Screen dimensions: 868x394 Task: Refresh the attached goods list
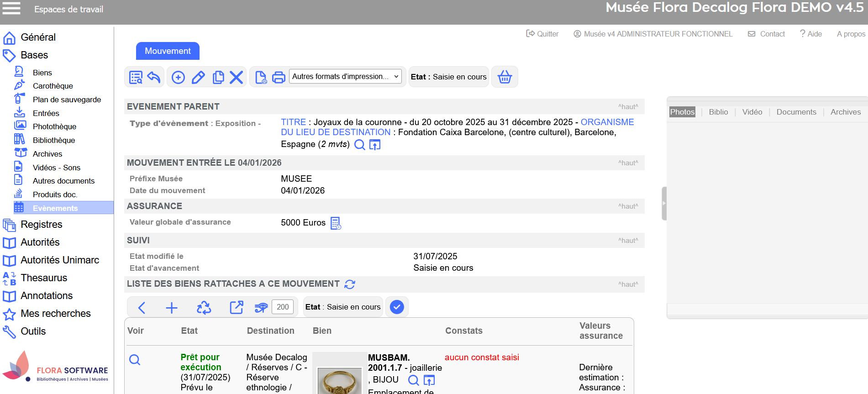click(350, 284)
